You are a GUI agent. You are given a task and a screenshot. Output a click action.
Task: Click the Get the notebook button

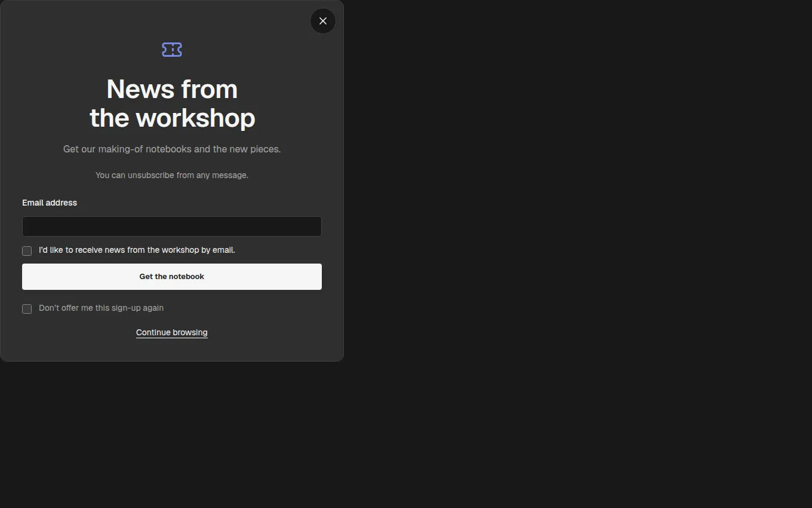pos(172,277)
